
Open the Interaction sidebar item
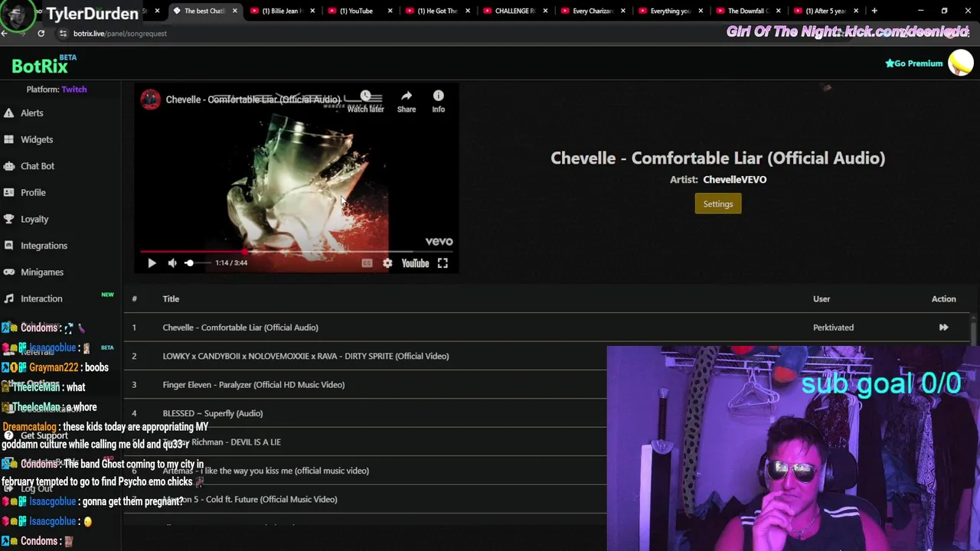(41, 298)
